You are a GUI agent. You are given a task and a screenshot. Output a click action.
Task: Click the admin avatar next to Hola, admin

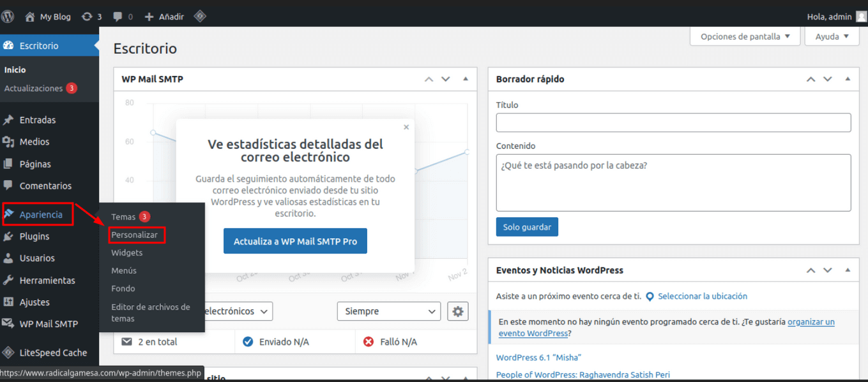(x=862, y=17)
